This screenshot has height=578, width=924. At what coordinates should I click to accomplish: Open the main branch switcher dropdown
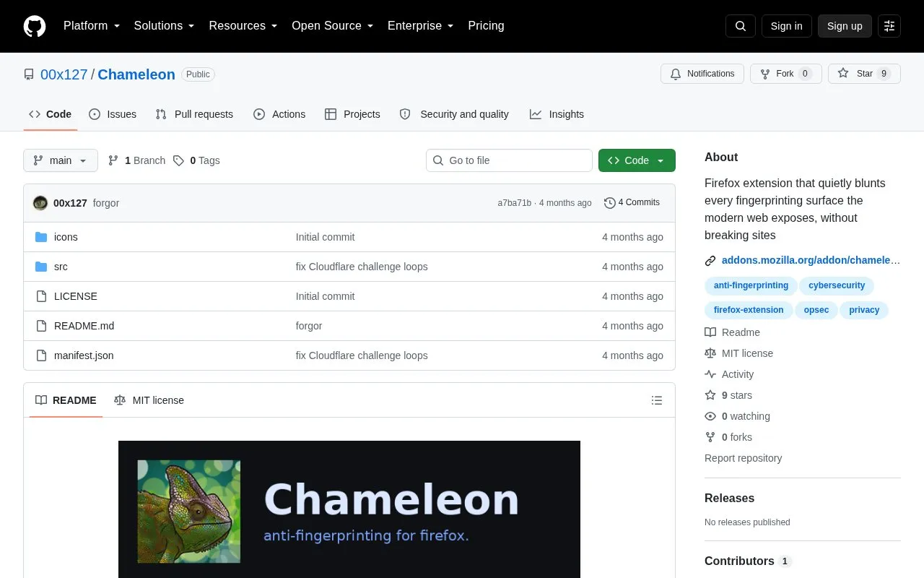[61, 160]
